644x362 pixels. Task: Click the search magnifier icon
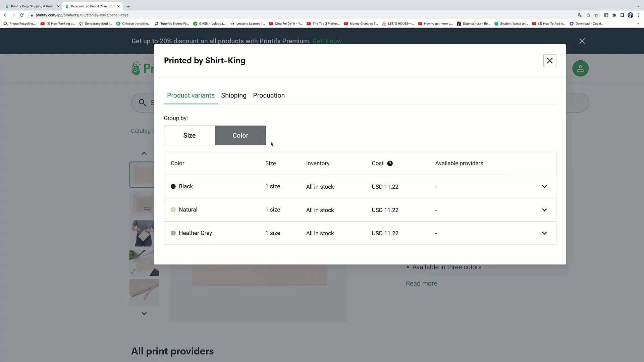(x=142, y=103)
